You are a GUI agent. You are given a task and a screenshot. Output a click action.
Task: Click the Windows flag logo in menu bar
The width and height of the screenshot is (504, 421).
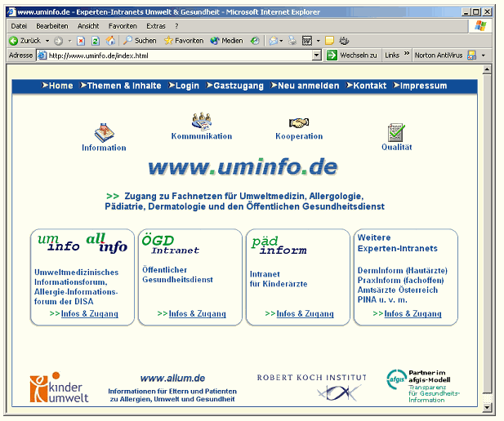tap(480, 25)
